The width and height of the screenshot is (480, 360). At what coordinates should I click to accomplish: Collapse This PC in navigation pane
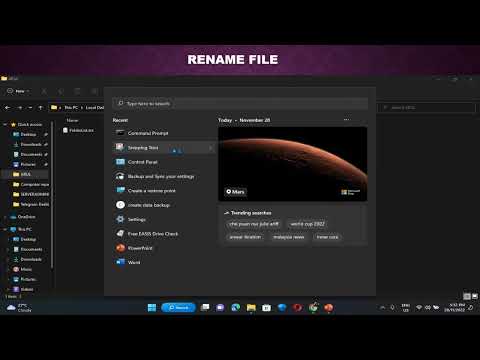(5, 229)
